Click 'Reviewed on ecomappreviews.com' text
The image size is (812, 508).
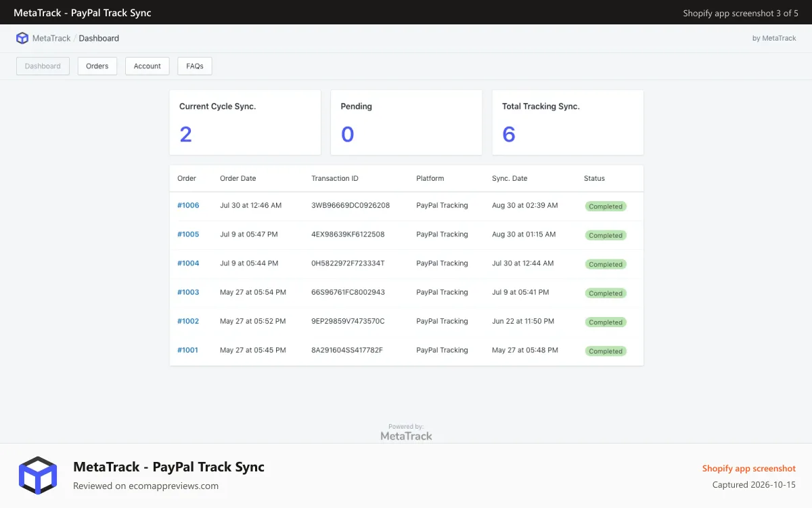click(x=145, y=486)
